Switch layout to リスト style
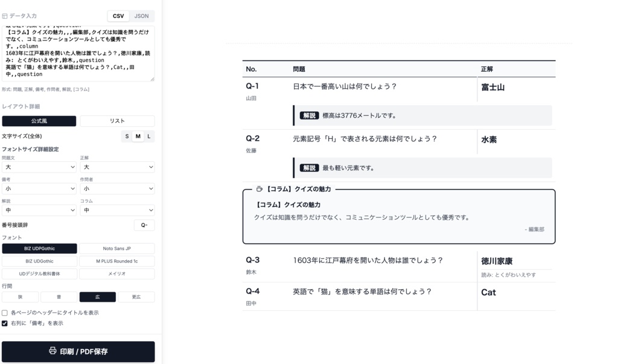Viewport: 618px width, 364px height. 116,121
